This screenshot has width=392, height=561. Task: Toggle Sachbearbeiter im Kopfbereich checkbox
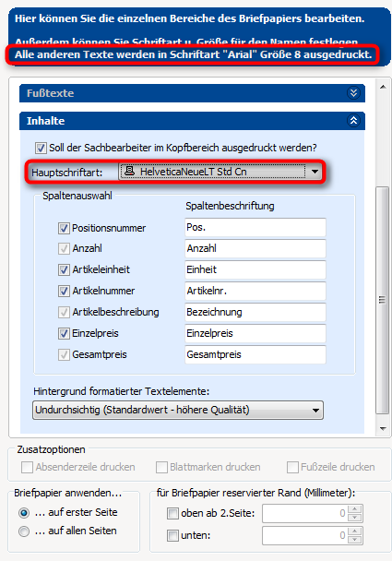point(41,148)
